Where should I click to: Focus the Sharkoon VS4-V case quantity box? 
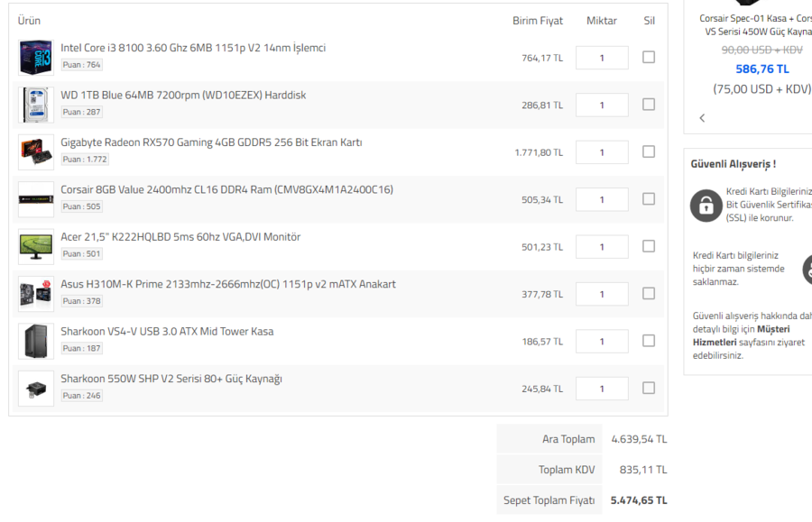coord(602,342)
